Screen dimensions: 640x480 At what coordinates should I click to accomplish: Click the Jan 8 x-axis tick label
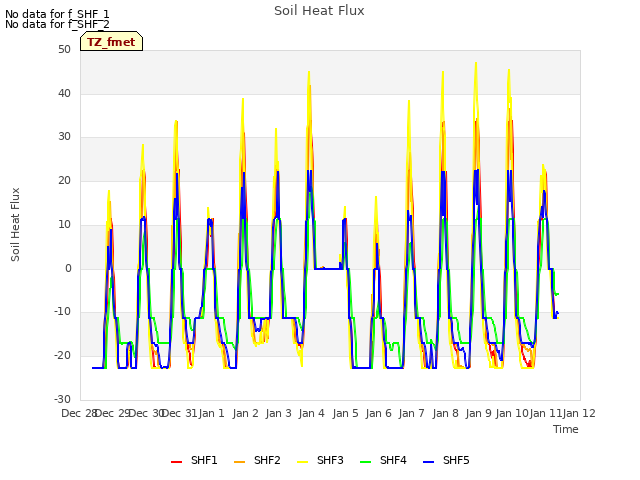[446, 413]
